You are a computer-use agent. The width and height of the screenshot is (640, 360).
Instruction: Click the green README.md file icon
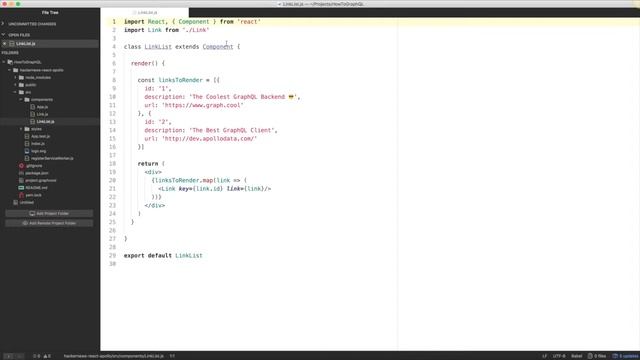click(21, 188)
